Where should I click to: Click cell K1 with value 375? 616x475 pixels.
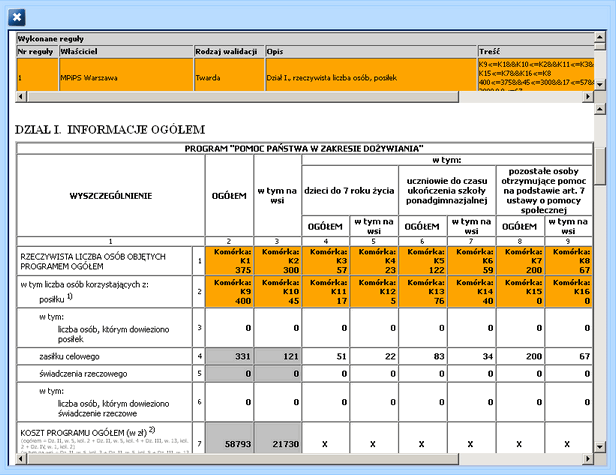pos(229,261)
